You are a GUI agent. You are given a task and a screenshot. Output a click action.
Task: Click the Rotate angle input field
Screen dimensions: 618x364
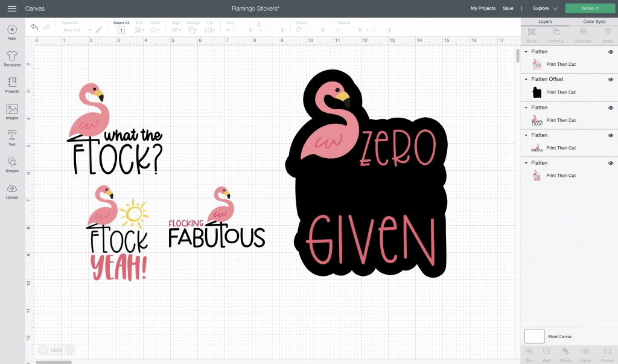point(314,30)
